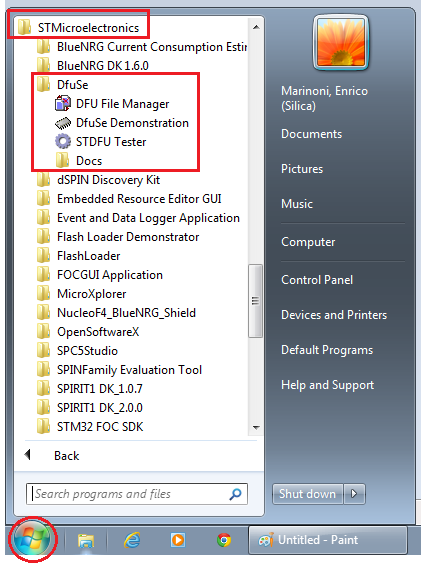Open the OpenSoftwareX folder
Image resolution: width=421 pixels, height=566 pixels.
click(x=88, y=332)
